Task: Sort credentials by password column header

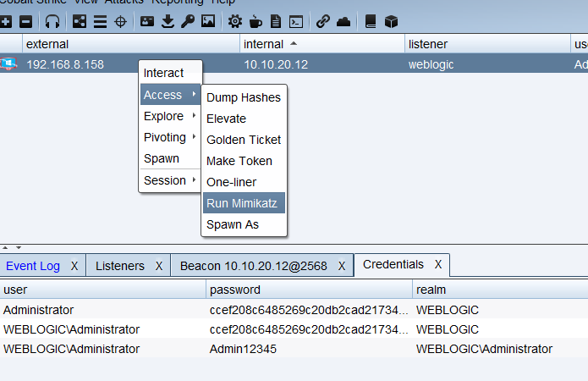Action: (x=309, y=290)
